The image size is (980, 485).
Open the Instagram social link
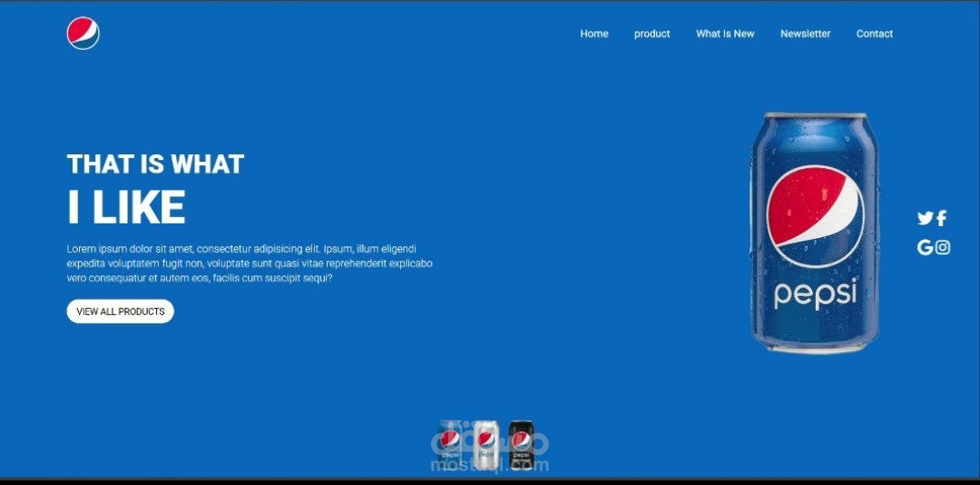943,247
